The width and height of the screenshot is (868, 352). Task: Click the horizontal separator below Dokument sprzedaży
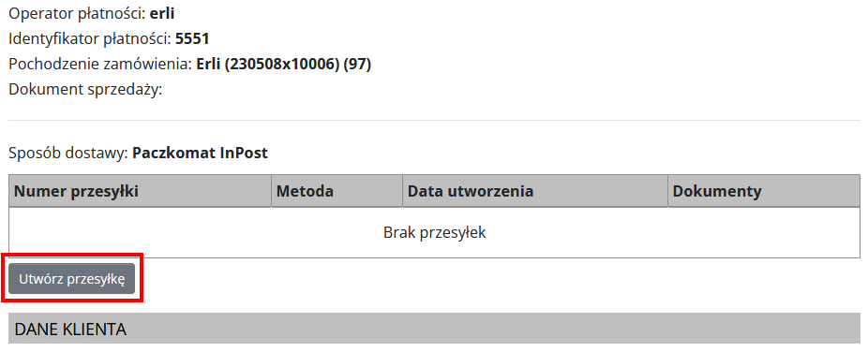tap(435, 120)
